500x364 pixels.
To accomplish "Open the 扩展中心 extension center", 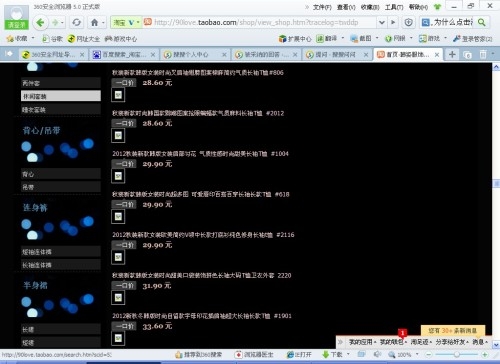I will pyautogui.click(x=295, y=39).
